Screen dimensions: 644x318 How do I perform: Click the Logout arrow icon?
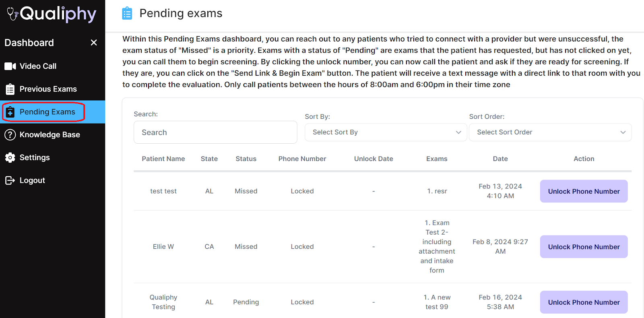pyautogui.click(x=10, y=180)
